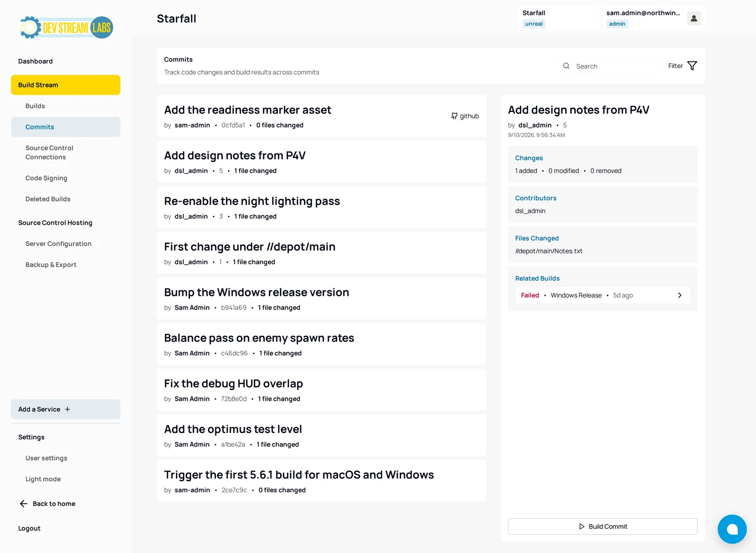Select commit 'Add the readiness marker asset'
The width and height of the screenshot is (756, 553).
click(x=321, y=116)
